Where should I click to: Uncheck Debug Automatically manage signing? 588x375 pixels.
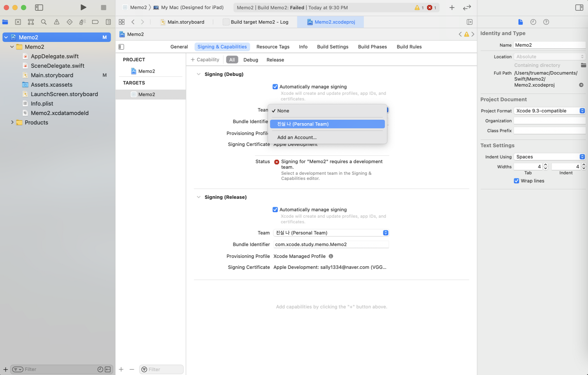[x=275, y=87]
